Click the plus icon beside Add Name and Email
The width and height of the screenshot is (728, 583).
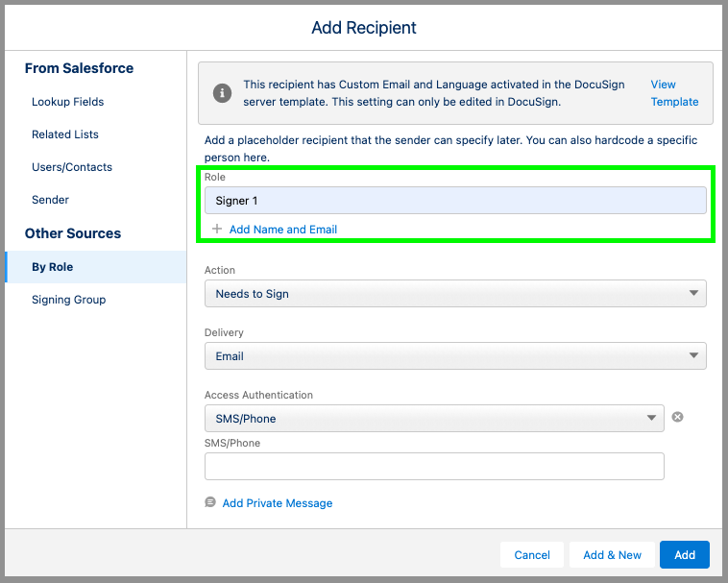[x=216, y=229]
